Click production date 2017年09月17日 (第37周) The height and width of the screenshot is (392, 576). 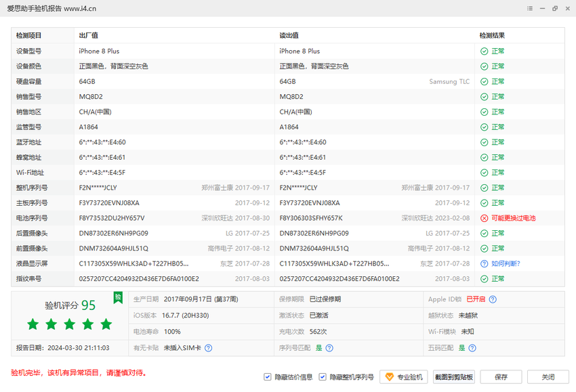[201, 299]
